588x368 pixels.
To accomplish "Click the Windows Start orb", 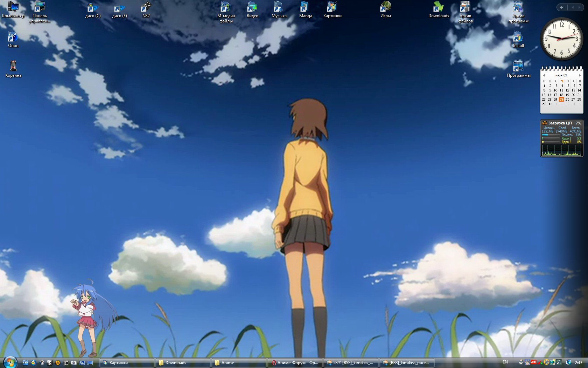I will click(x=10, y=362).
